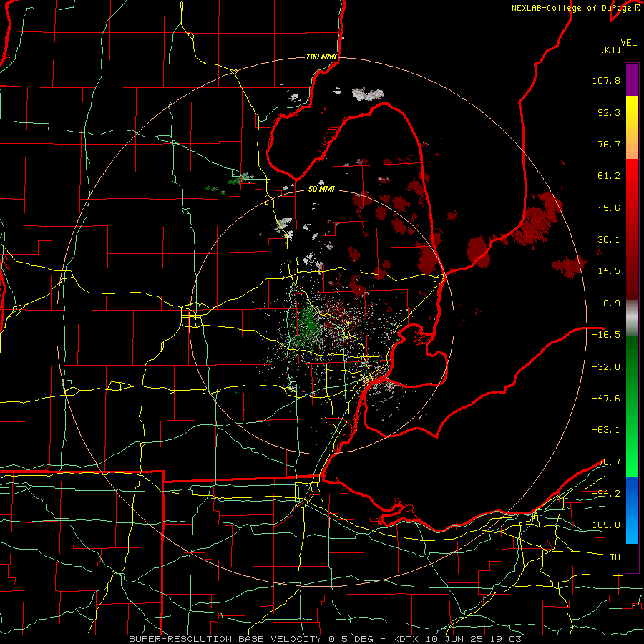Click the 50 NMI range ring label
This screenshot has height=644, width=644.
tap(321, 190)
